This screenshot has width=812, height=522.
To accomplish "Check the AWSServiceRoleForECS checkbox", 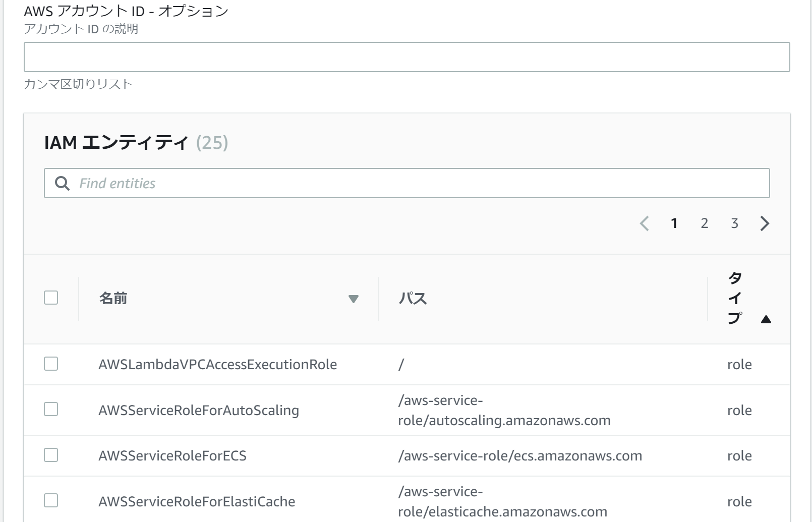I will [50, 455].
